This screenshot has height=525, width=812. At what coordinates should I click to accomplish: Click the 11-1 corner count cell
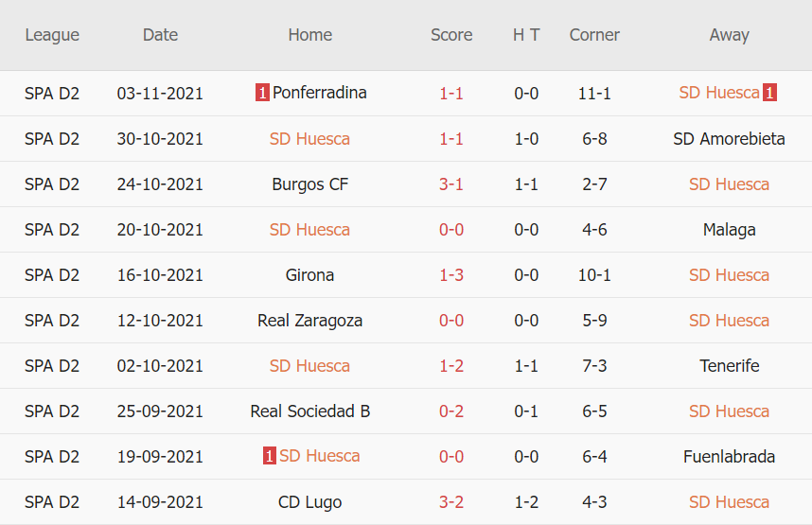tap(594, 94)
